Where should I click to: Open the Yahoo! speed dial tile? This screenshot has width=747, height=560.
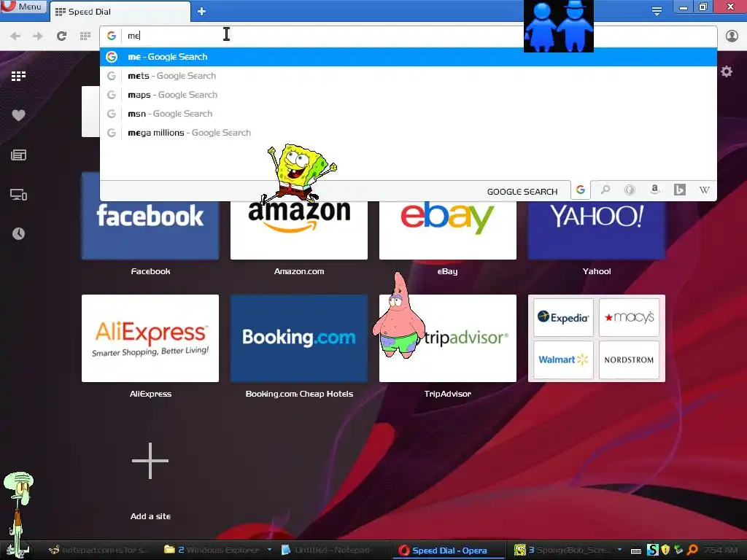point(597,230)
